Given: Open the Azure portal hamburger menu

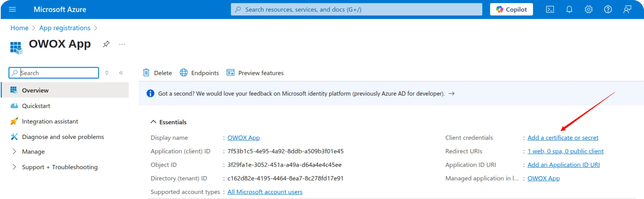Looking at the screenshot, I should 12,9.
